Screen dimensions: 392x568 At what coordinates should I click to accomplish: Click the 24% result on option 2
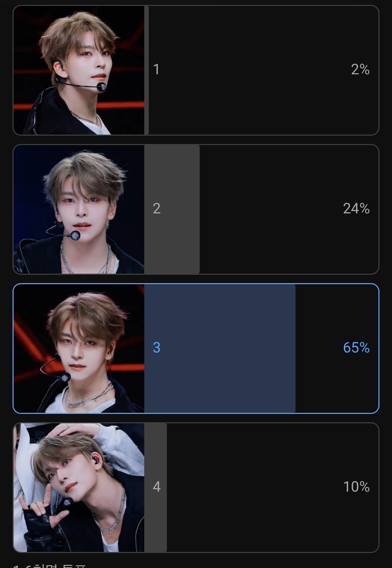pyautogui.click(x=356, y=209)
